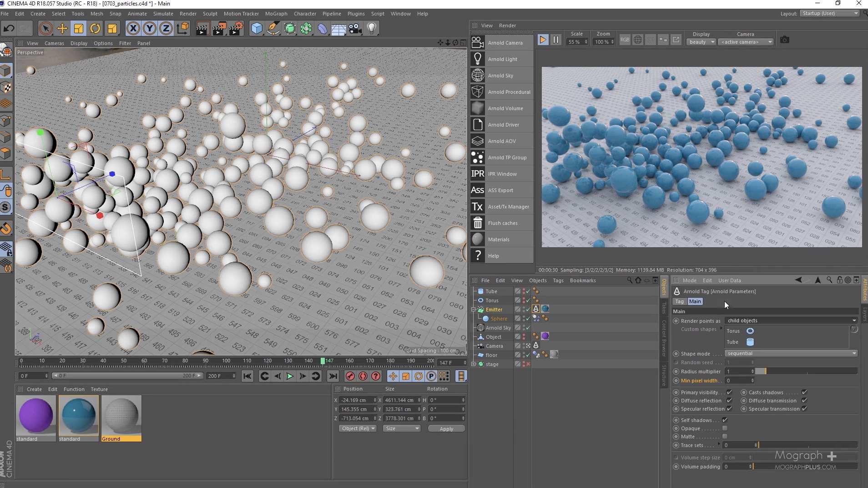Click the Undo arrow icon
868x488 pixels.
(9, 29)
